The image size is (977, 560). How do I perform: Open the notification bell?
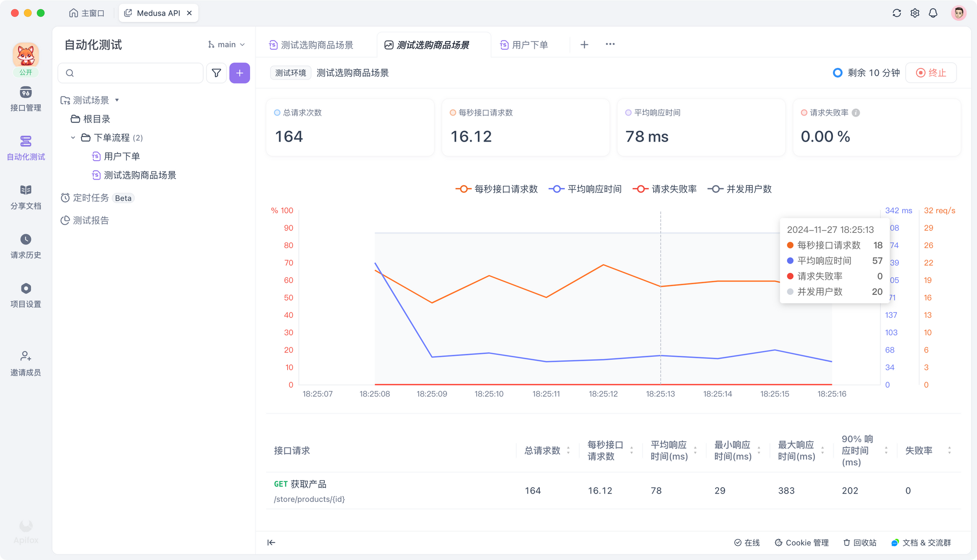(933, 13)
